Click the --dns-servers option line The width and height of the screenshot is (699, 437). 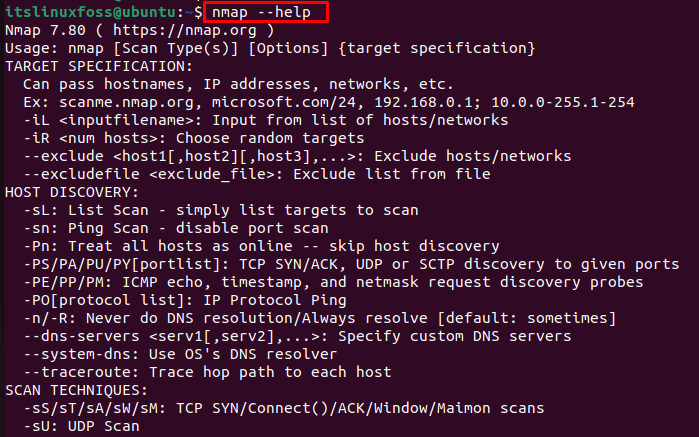click(x=297, y=336)
